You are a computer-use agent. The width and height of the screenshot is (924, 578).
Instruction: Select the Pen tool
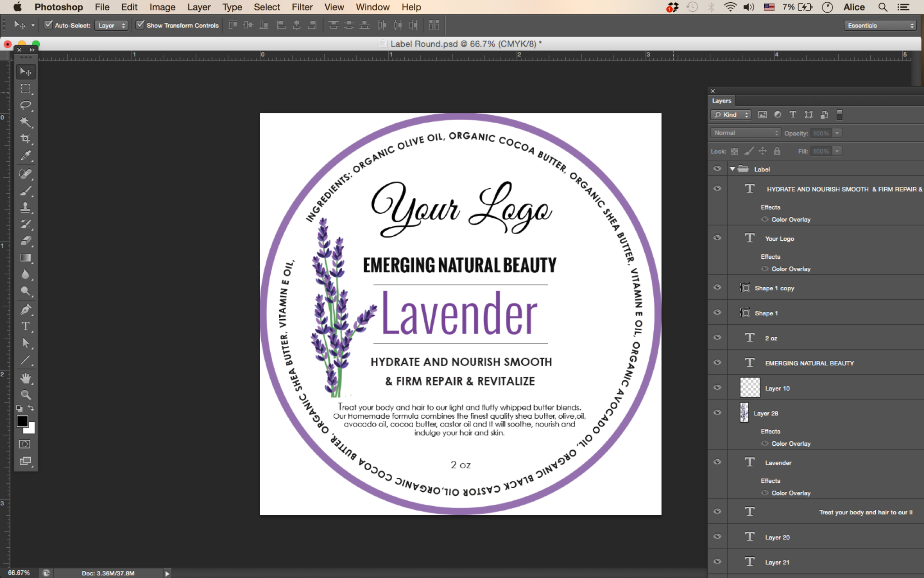pyautogui.click(x=26, y=309)
